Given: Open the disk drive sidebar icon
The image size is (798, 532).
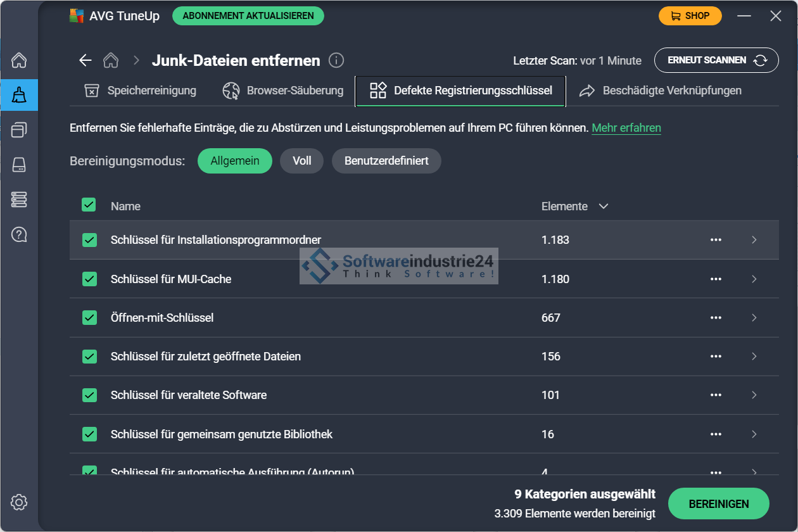Looking at the screenshot, I should [19, 165].
